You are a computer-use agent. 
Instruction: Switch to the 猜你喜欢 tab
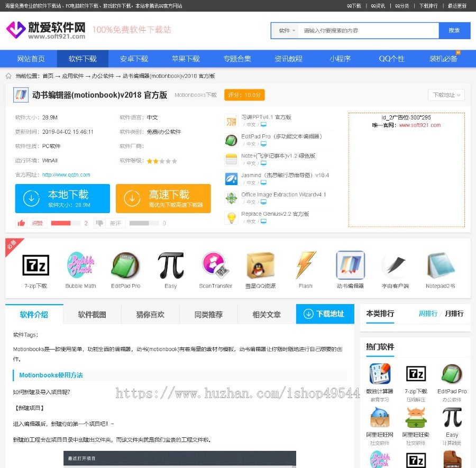pos(150,315)
